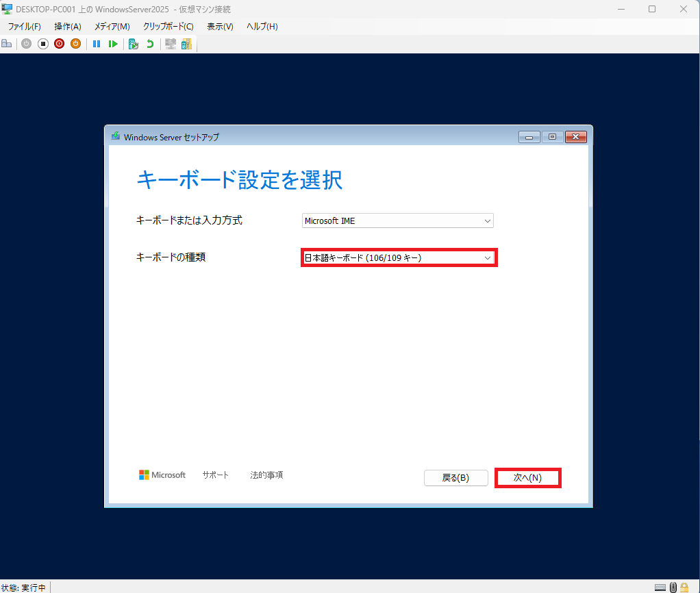700x593 pixels.
Task: Click the Windows Server セットアップ title text
Action: click(171, 138)
